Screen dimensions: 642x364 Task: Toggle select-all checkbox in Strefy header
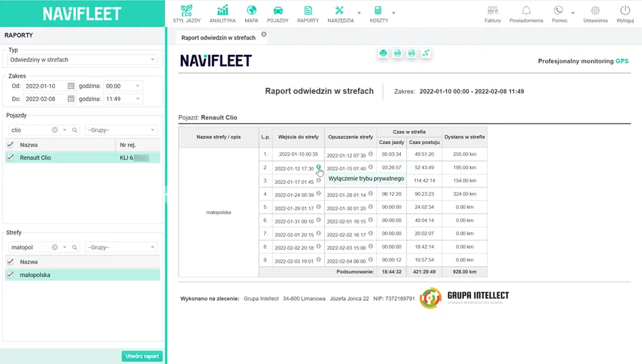coord(11,261)
